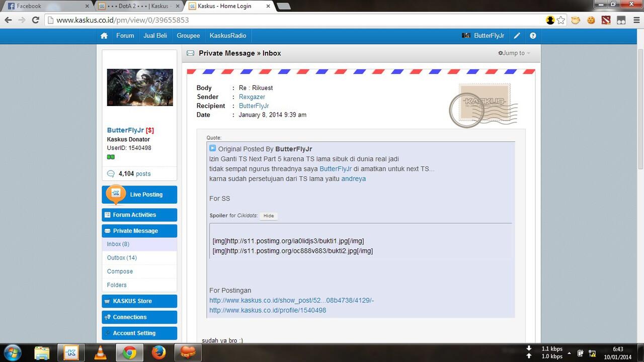This screenshot has width=644, height=362.
Task: Open the Jump to dropdown
Action: tap(514, 53)
